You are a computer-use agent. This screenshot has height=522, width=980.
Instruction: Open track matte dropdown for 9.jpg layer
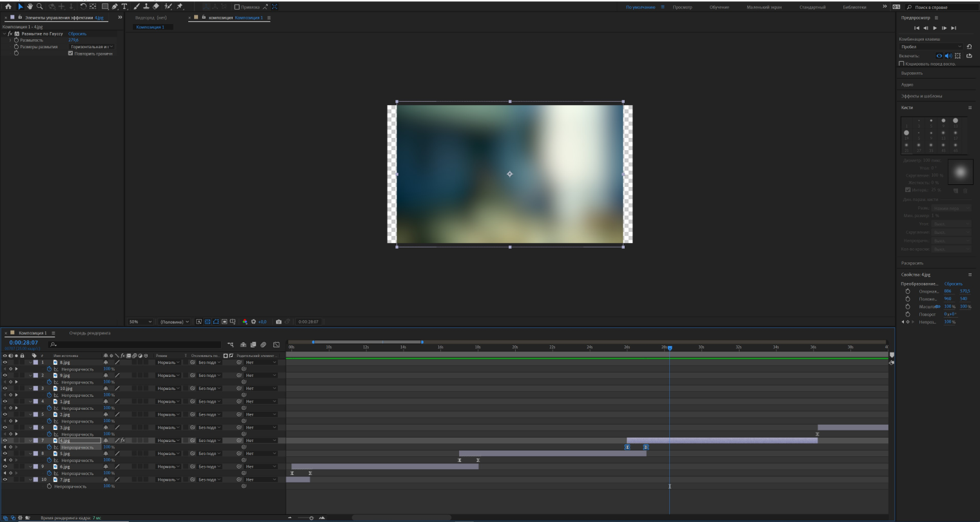pos(210,376)
